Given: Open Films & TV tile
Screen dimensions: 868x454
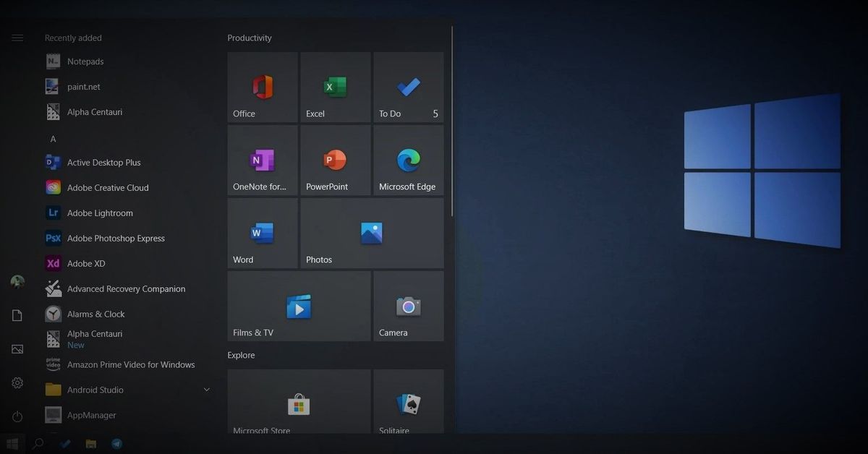Looking at the screenshot, I should 299,306.
